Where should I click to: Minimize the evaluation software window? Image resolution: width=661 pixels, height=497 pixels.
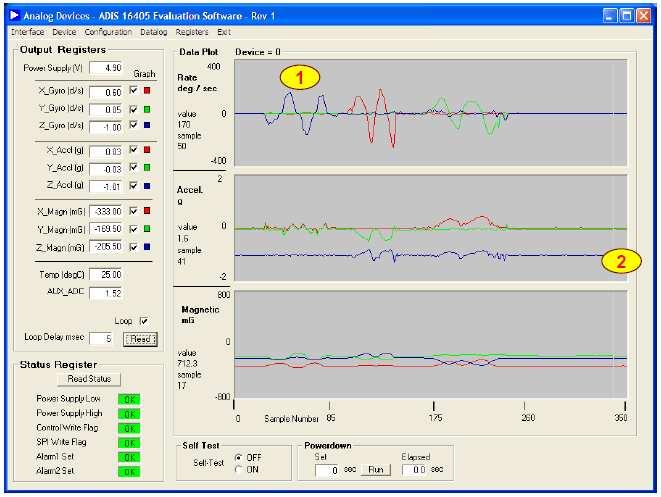(610, 16)
